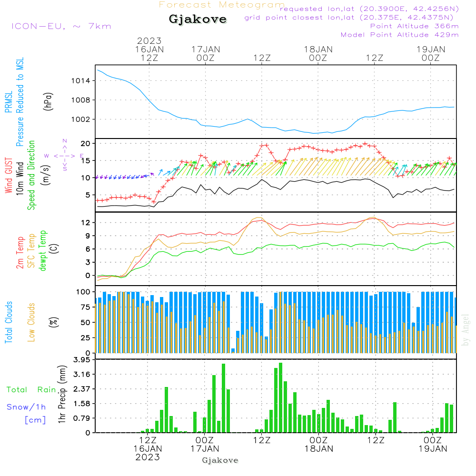Click the 17JAN 00Z top timeline marker
Image resolution: width=476 pixels, height=476 pixels.
pos(206,53)
